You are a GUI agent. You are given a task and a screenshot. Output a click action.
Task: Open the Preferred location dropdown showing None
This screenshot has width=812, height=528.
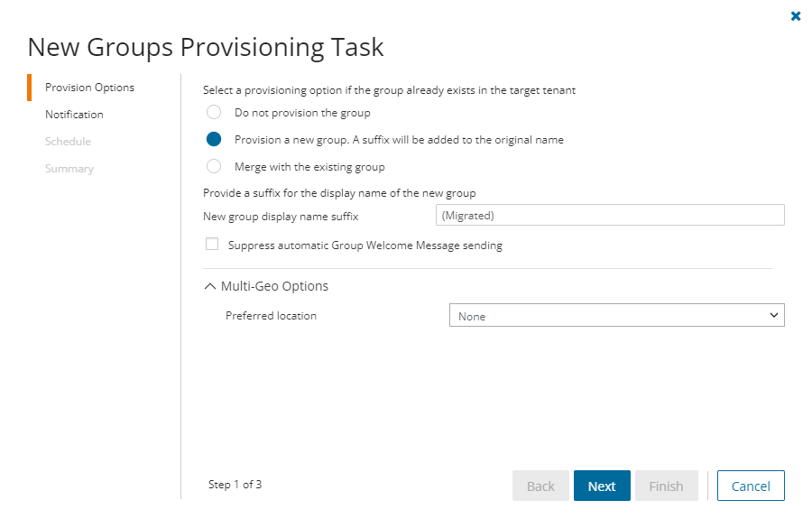616,315
